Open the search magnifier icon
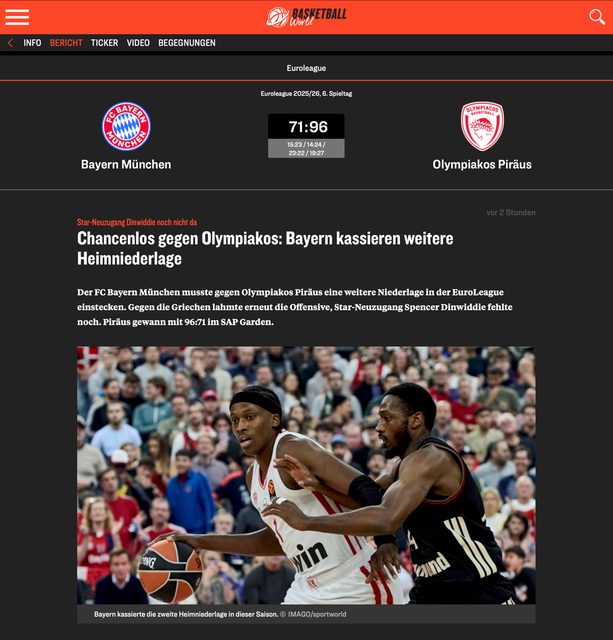The image size is (613, 640). coord(596,17)
